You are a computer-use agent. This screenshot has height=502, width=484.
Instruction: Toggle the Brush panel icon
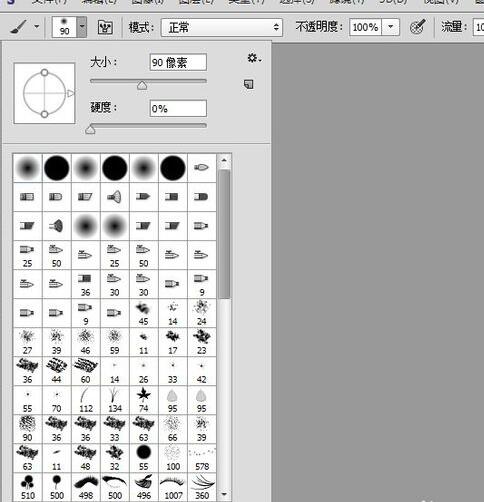pos(105,27)
